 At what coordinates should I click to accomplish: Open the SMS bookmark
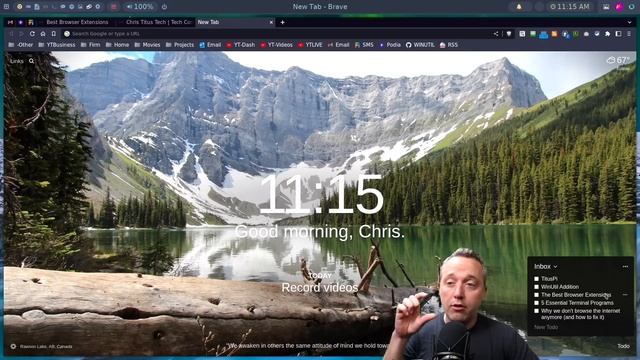point(364,45)
